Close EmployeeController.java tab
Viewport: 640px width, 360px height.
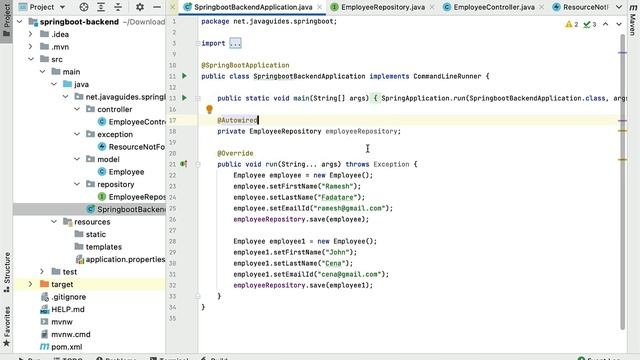pyautogui.click(x=541, y=7)
